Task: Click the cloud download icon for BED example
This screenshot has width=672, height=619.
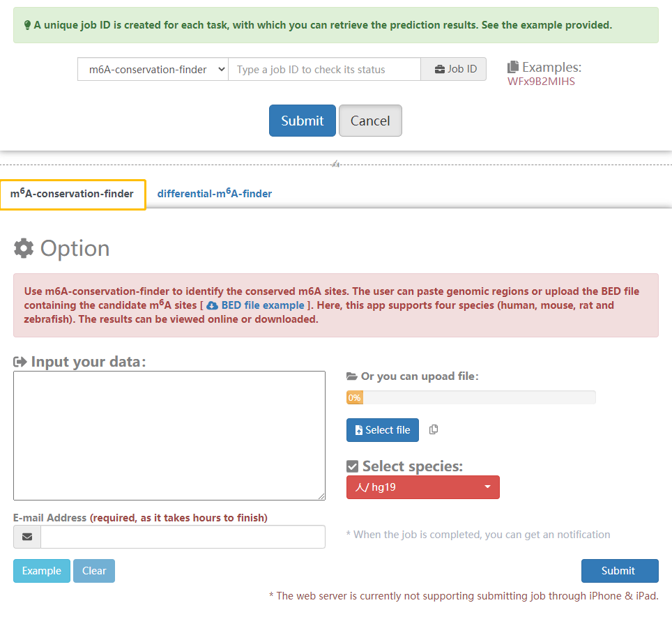Action: (x=213, y=305)
